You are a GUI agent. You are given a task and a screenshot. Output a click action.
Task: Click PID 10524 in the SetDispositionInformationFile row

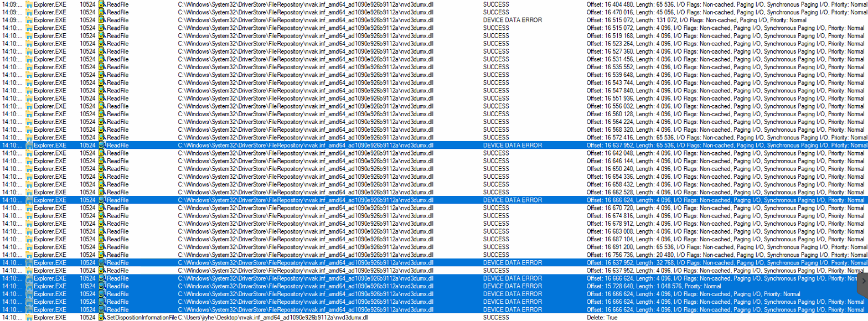click(87, 318)
